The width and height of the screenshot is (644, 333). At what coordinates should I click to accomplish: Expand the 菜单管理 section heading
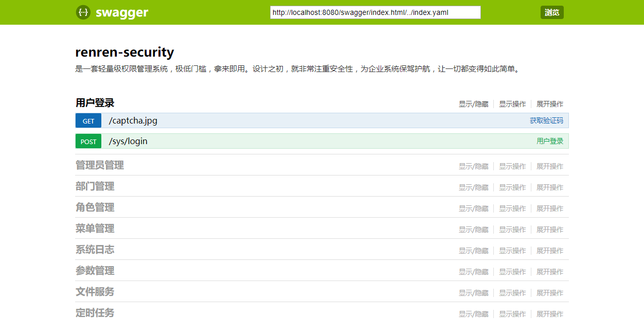point(95,229)
